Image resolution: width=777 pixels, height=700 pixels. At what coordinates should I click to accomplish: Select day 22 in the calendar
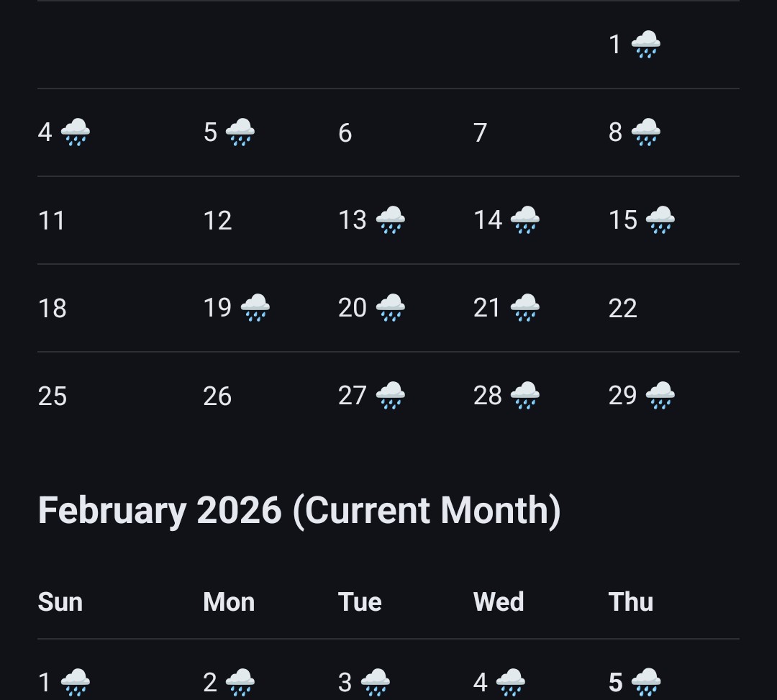point(623,309)
